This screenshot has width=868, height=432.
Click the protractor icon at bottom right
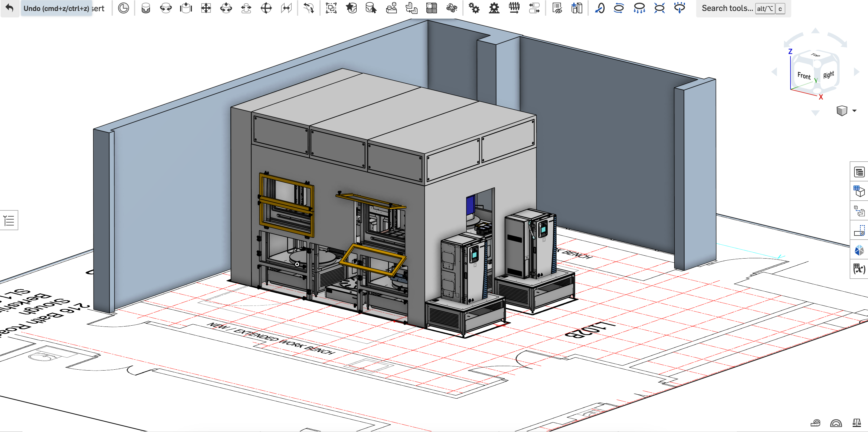[x=836, y=423]
